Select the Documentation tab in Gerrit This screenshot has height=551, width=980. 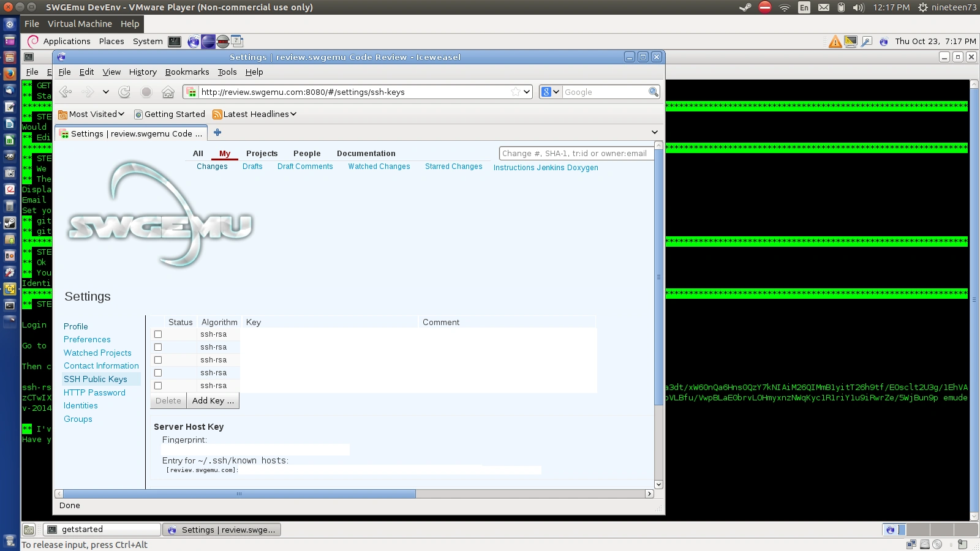[366, 154]
